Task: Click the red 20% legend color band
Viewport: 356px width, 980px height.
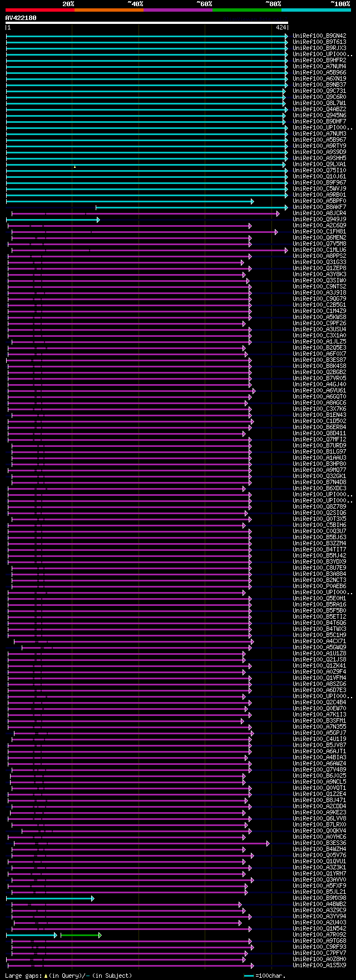Action: point(39,10)
